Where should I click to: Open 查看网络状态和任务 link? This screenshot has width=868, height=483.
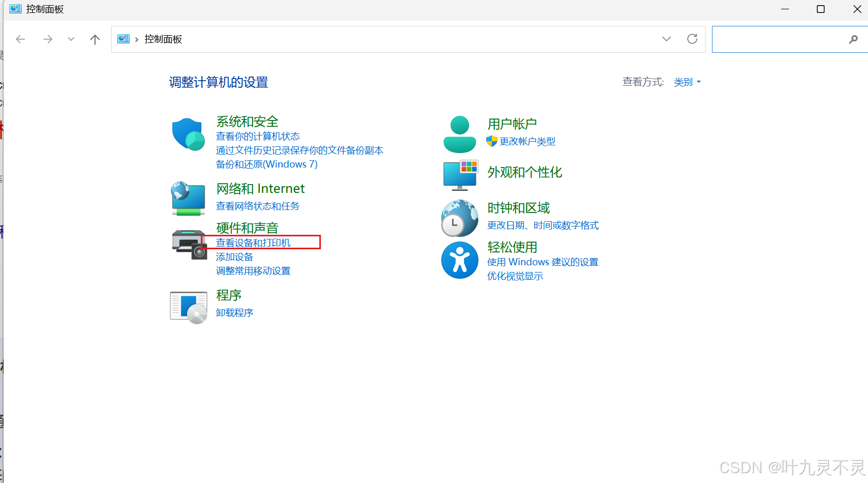click(258, 206)
